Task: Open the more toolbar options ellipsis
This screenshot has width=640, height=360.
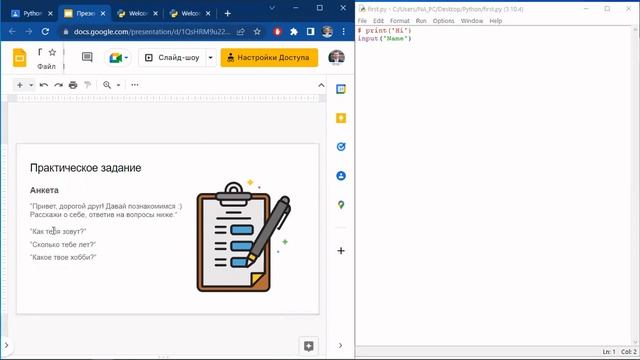Action: coord(135,85)
